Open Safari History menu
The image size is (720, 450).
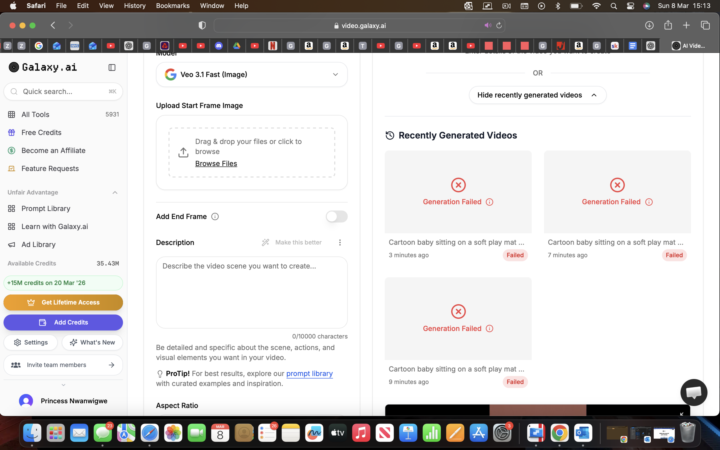coord(135,6)
